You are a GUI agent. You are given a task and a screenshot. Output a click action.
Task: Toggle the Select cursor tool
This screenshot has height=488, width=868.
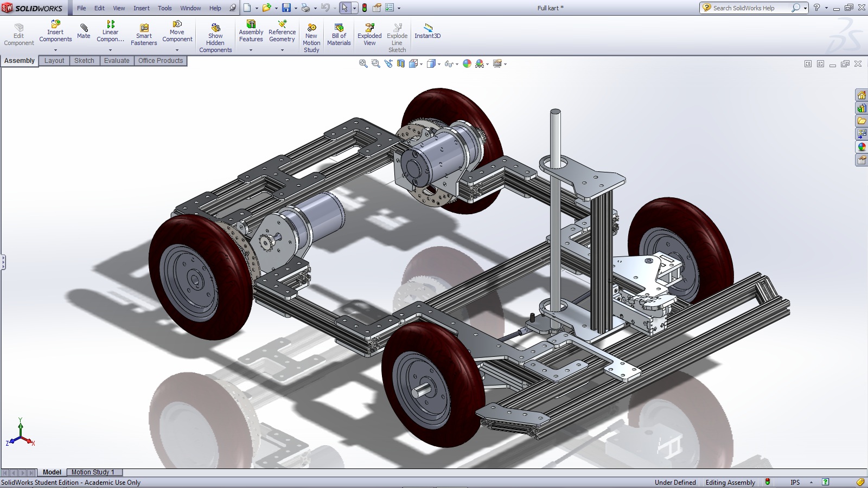344,8
